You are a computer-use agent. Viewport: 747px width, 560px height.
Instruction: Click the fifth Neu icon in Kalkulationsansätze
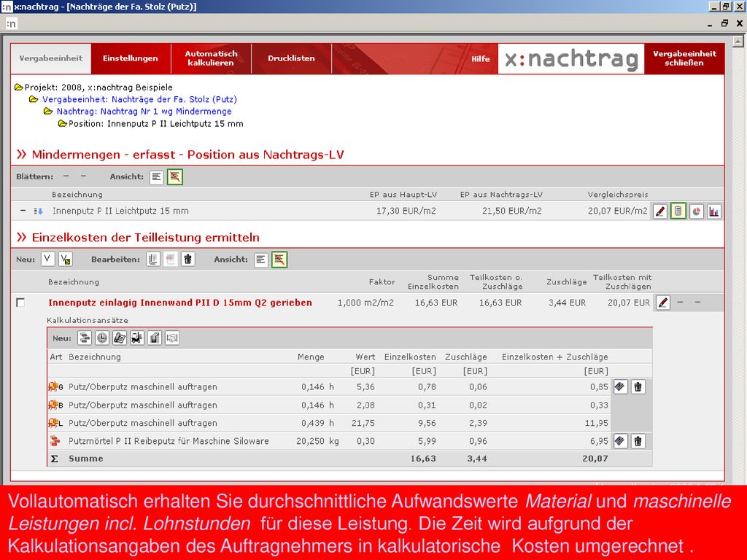pos(155,338)
